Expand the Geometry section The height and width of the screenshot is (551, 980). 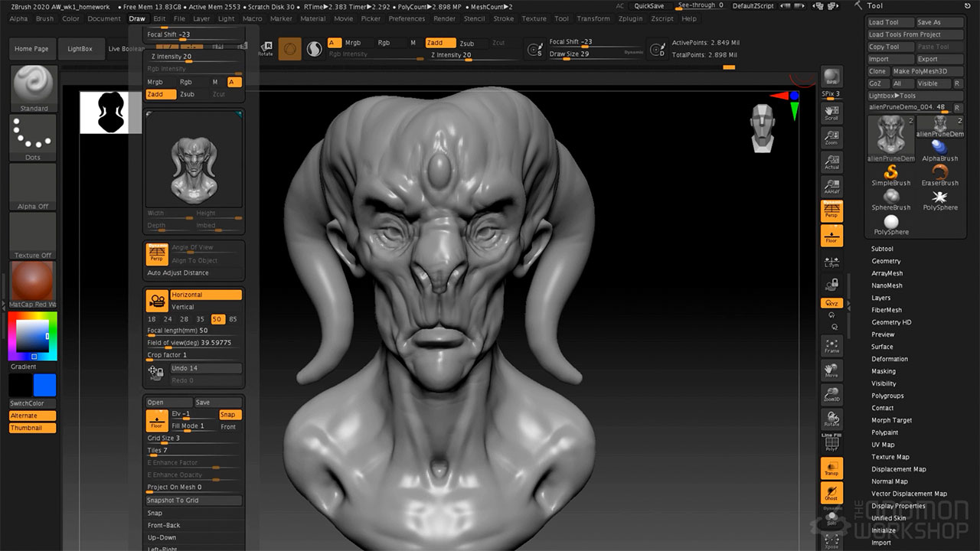886,261
